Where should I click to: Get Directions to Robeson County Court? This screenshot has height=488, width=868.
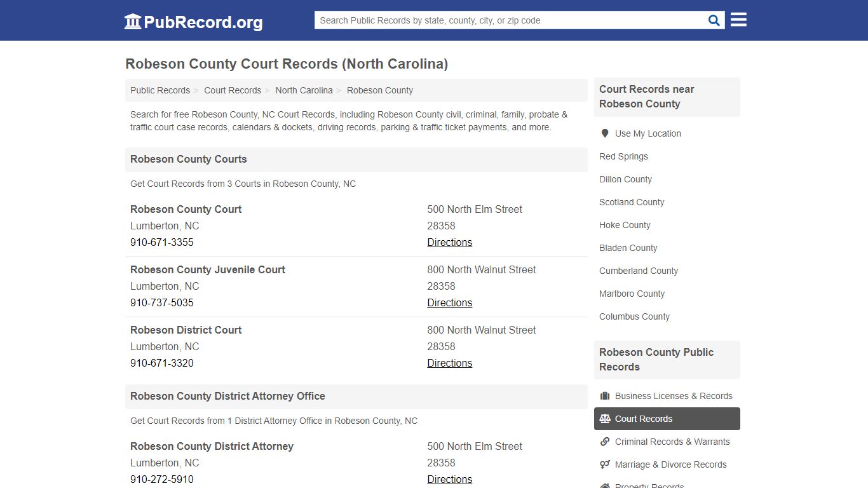pyautogui.click(x=450, y=242)
